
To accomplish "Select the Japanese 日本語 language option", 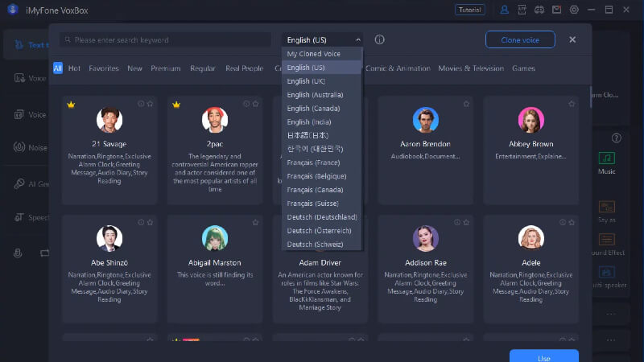I will tap(321, 135).
